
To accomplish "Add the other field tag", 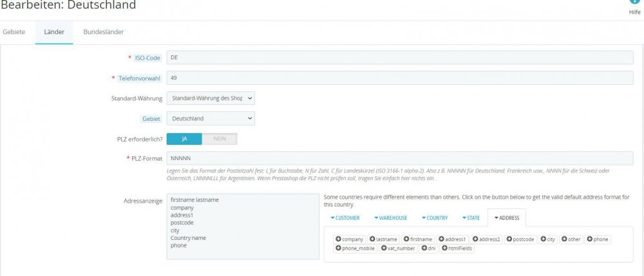I will tap(571, 239).
